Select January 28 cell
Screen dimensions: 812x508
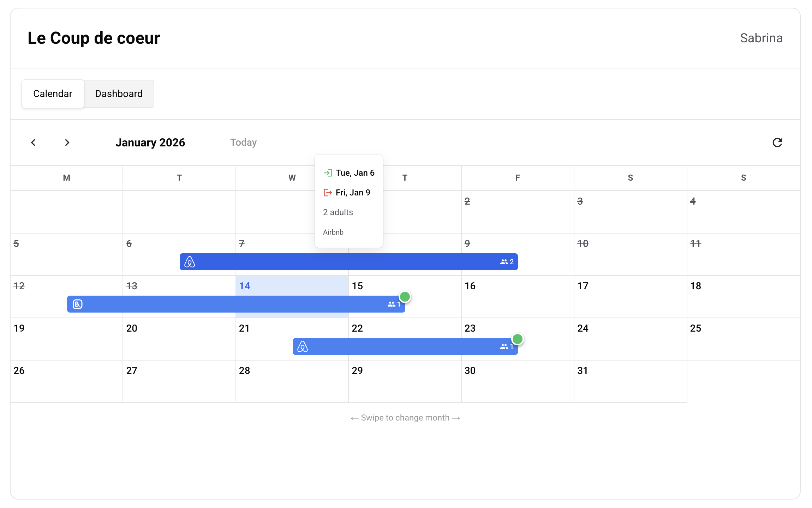pos(292,382)
